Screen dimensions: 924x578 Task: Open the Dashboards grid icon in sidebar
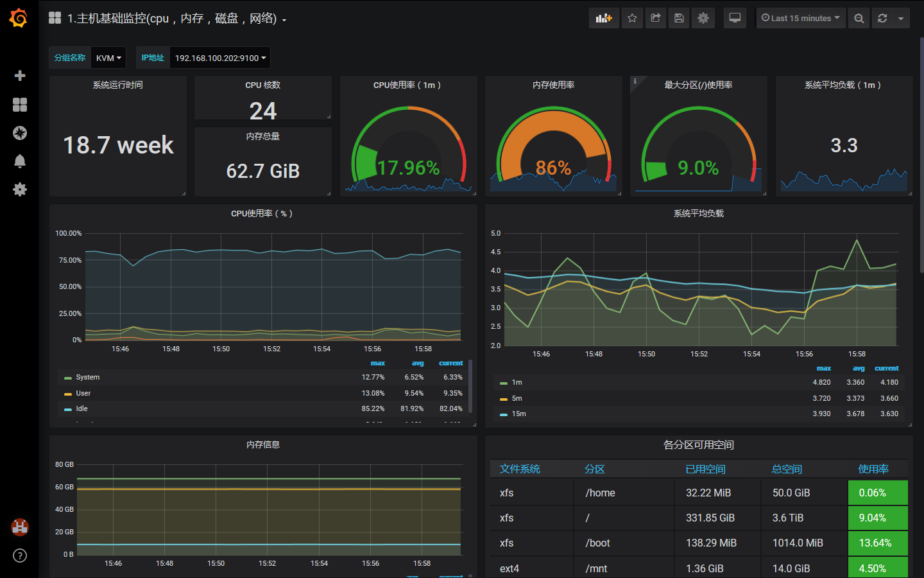click(x=20, y=105)
